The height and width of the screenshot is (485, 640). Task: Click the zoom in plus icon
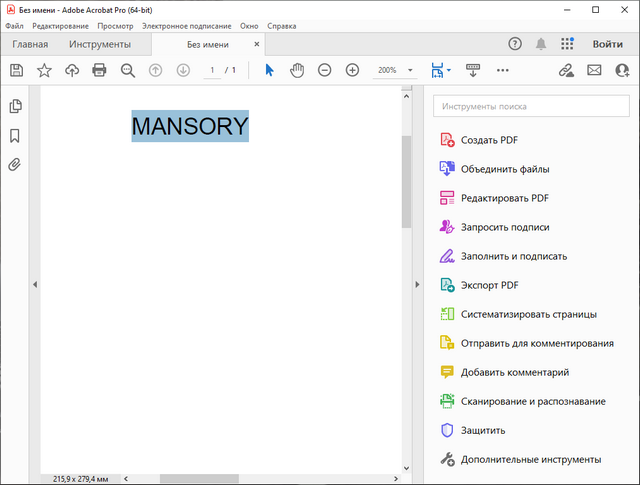[x=352, y=70]
